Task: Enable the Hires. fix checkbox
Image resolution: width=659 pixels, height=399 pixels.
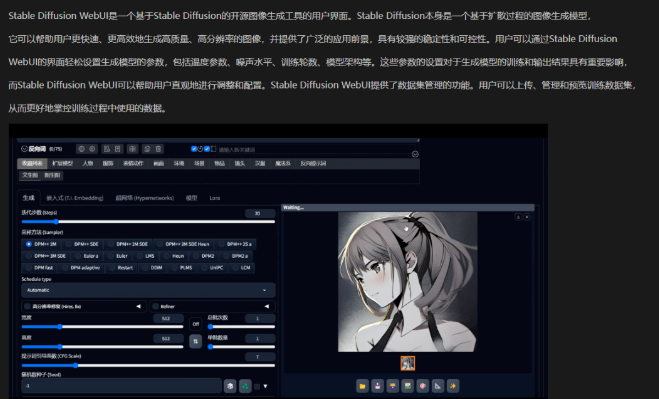Action: pos(28,307)
